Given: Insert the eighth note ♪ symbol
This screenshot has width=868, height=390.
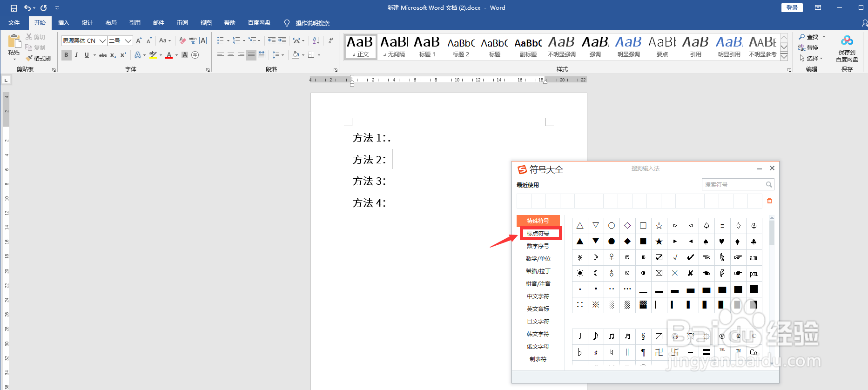Looking at the screenshot, I should tap(596, 336).
